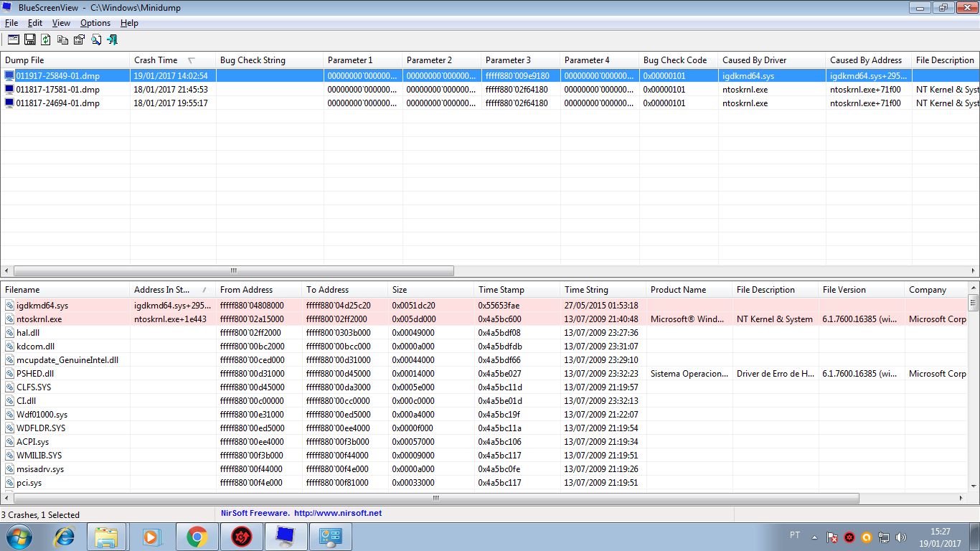Open Advanced Options toolbar icon
This screenshot has height=551, width=980.
14,39
